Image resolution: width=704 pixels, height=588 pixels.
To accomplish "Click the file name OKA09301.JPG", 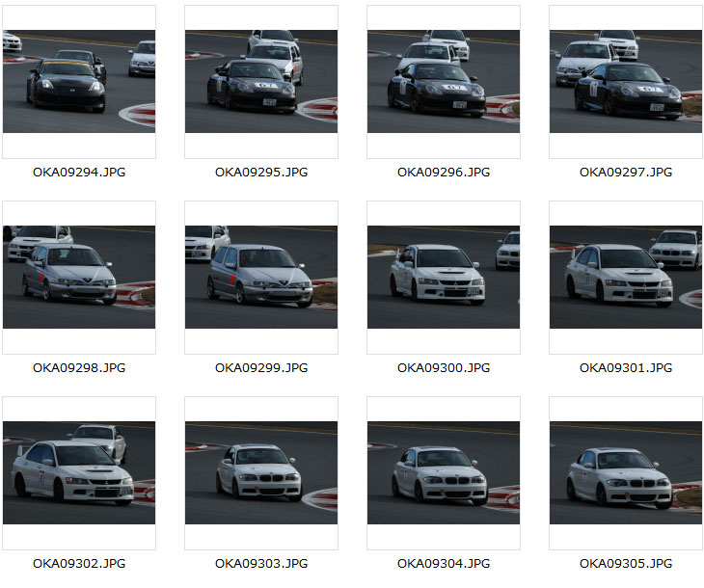I will [x=626, y=368].
